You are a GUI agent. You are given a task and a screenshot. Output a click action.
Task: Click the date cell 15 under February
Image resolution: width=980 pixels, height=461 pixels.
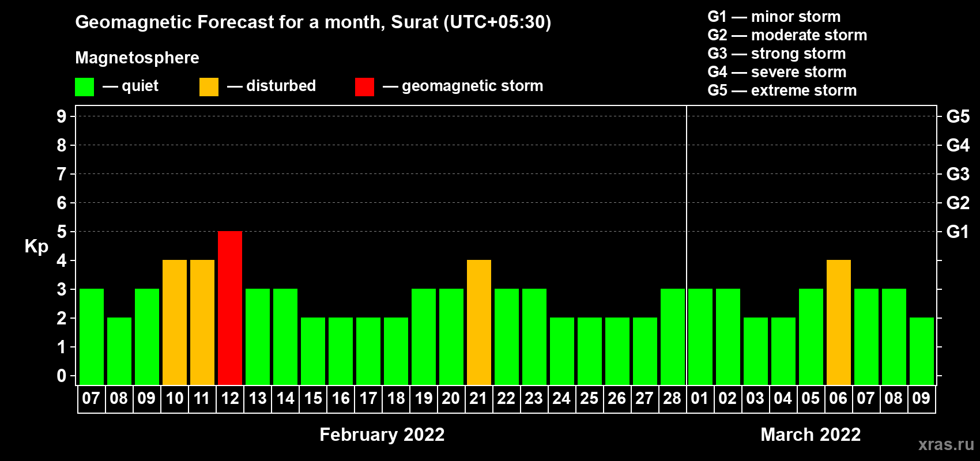(x=313, y=399)
